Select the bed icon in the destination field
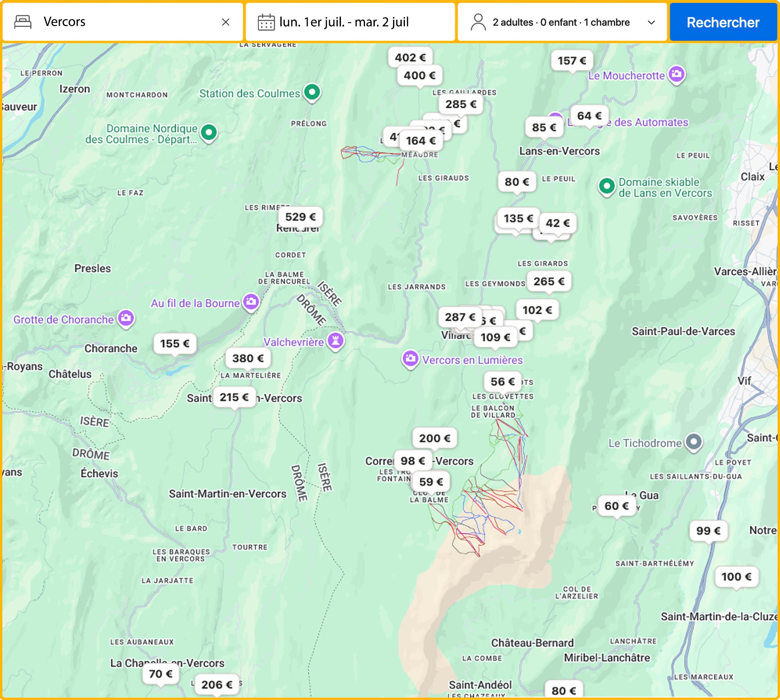This screenshot has width=780, height=700. pyautogui.click(x=23, y=22)
